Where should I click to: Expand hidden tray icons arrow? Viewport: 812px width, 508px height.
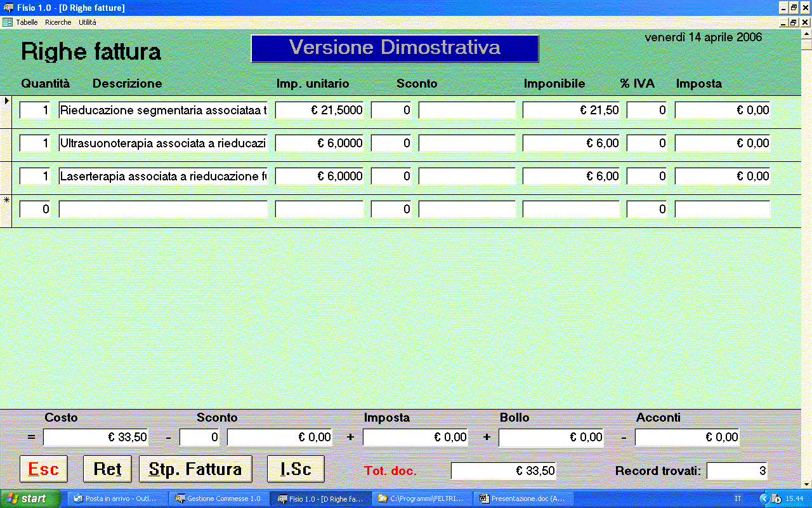coord(764,499)
